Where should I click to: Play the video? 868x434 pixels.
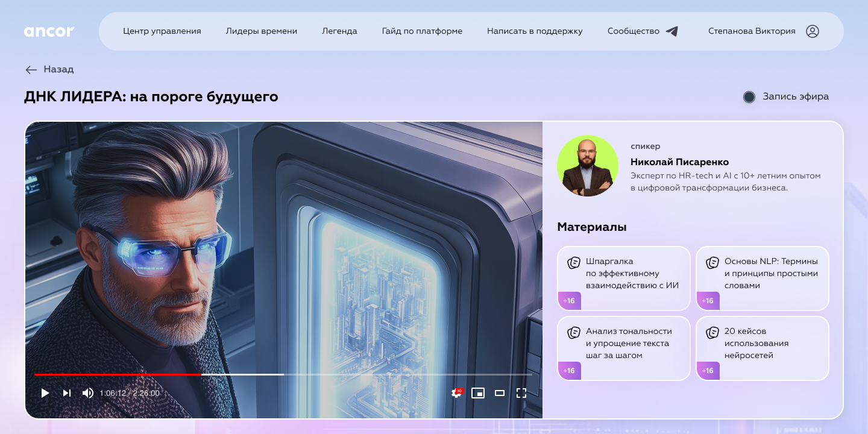point(45,393)
